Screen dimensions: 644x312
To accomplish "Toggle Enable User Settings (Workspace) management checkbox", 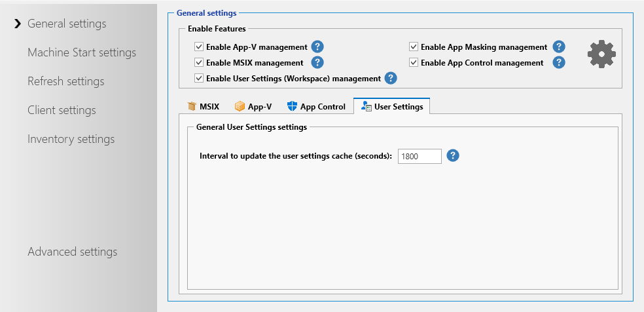I will click(199, 78).
